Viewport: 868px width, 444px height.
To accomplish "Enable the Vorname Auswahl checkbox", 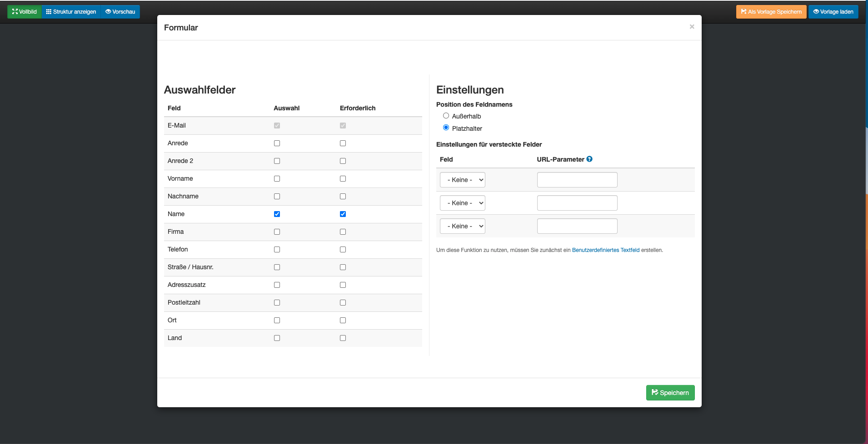I will tap(277, 179).
